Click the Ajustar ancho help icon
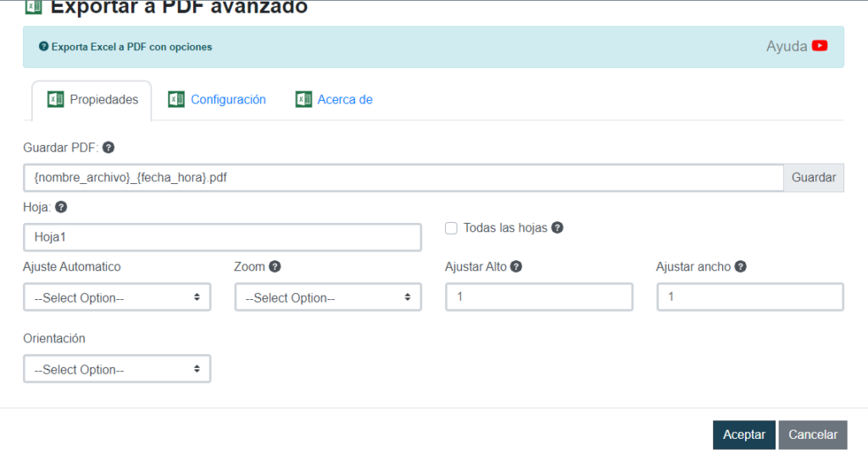 tap(740, 267)
